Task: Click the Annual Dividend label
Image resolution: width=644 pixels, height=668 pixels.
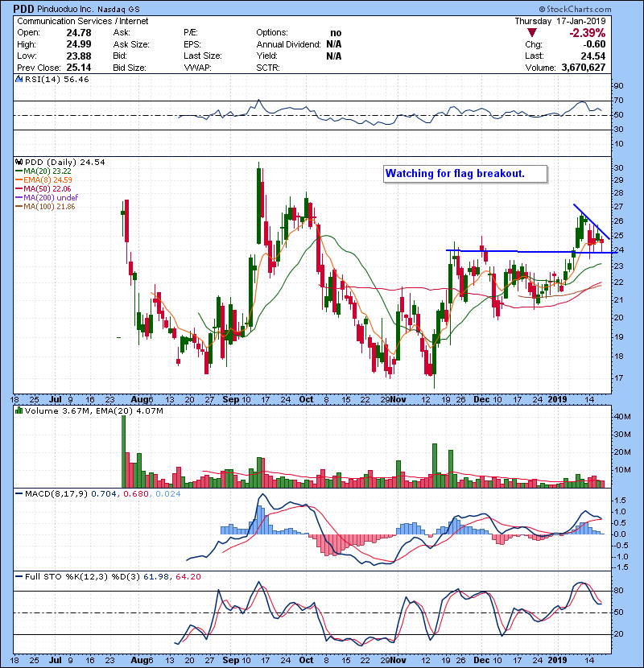Action: coord(288,44)
